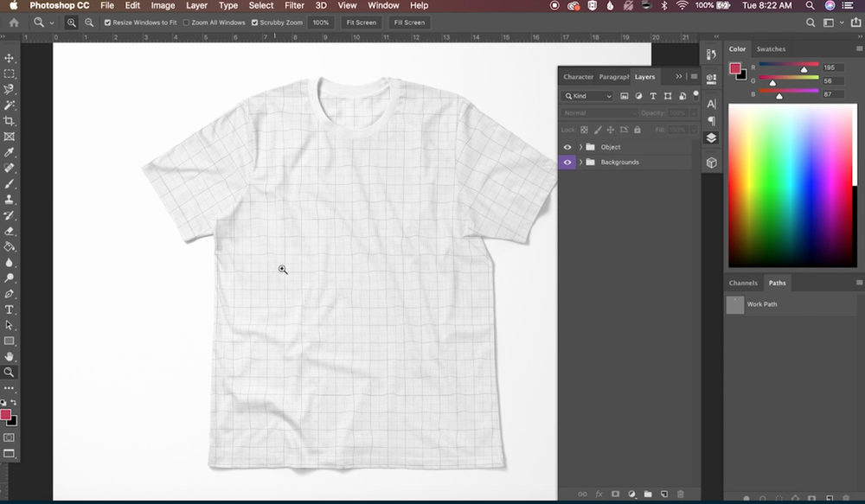865x504 pixels.
Task: Select the Clone Stamp tool
Action: coord(9,200)
